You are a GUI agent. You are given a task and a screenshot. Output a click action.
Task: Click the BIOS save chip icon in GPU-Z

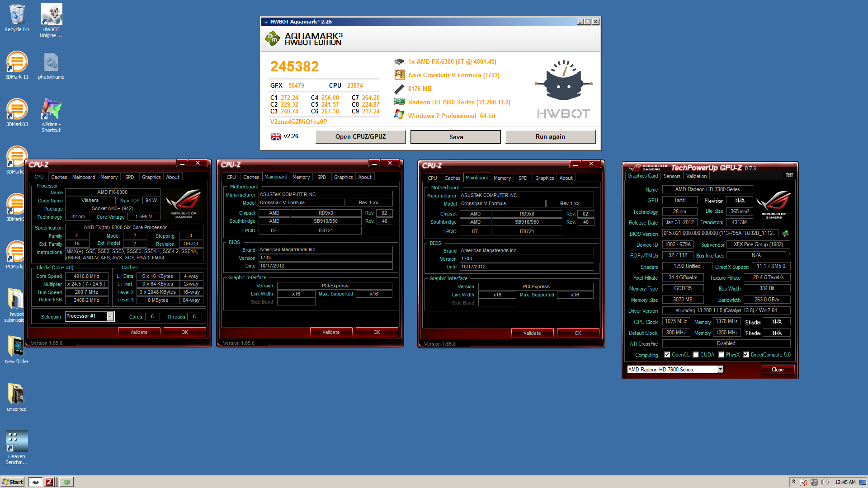click(785, 234)
